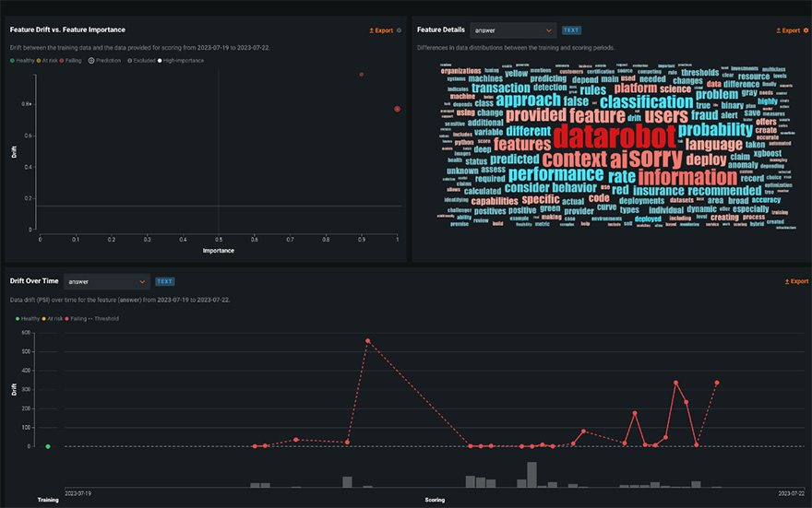Open settings gear in Feature Drift panel

tap(400, 30)
